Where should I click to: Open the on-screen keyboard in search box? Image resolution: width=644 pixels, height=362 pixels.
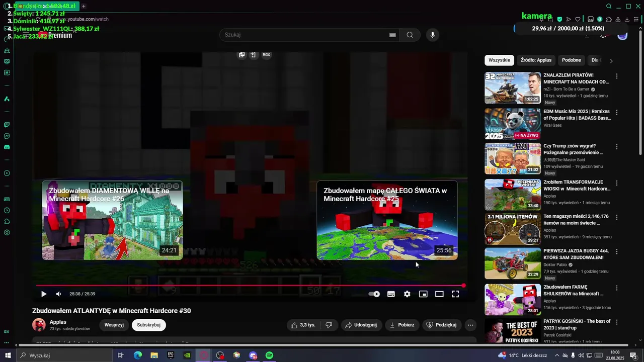392,35
